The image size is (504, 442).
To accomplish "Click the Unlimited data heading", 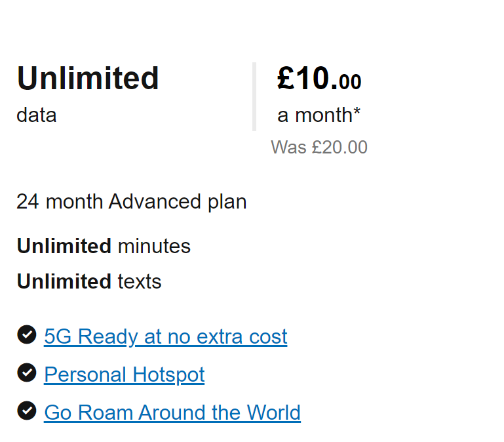I will [88, 78].
